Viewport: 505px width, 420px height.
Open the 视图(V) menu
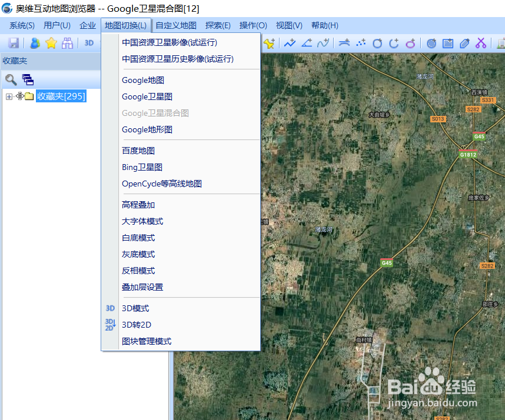pyautogui.click(x=289, y=25)
